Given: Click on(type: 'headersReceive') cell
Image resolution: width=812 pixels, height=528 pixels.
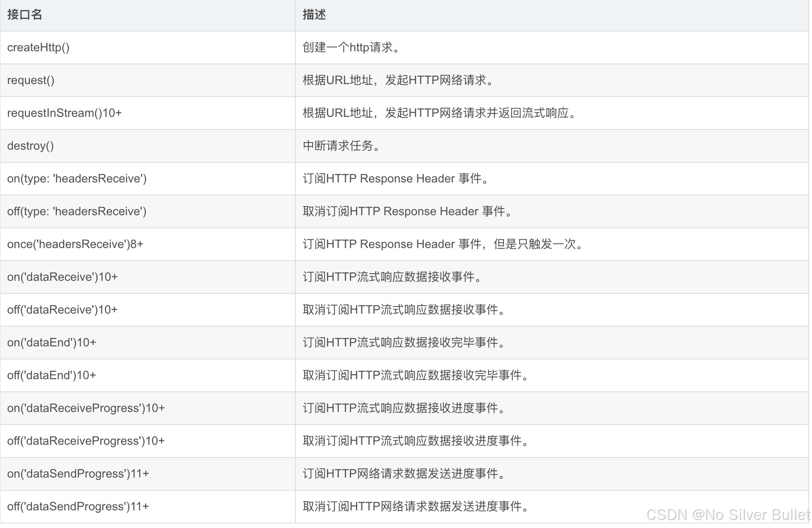Looking at the screenshot, I should (x=77, y=179).
